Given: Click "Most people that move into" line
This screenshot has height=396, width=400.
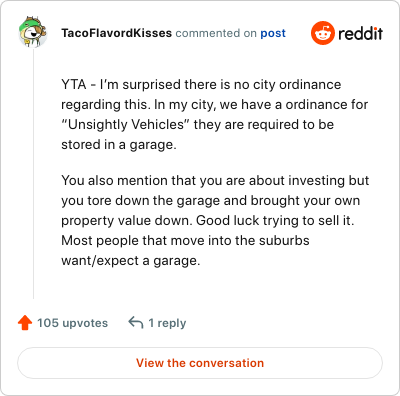Looking at the screenshot, I should [x=185, y=241].
